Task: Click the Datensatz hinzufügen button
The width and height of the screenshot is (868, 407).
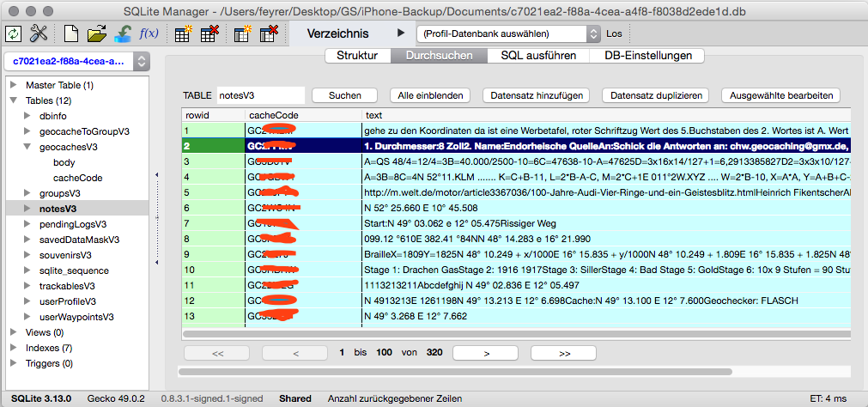Action: pyautogui.click(x=537, y=95)
